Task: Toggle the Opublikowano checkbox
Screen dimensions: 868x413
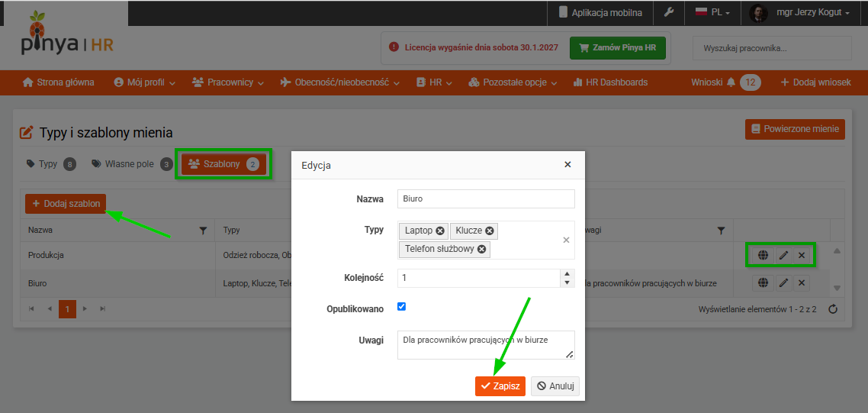Action: [402, 307]
